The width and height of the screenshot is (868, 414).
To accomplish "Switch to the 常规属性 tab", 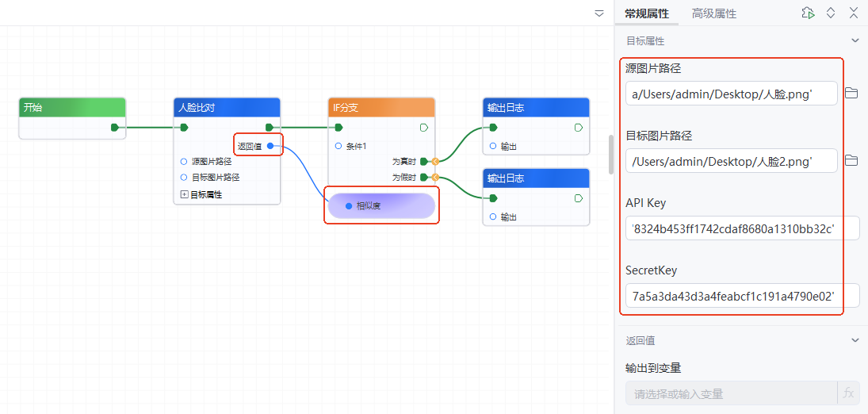I will click(x=646, y=13).
